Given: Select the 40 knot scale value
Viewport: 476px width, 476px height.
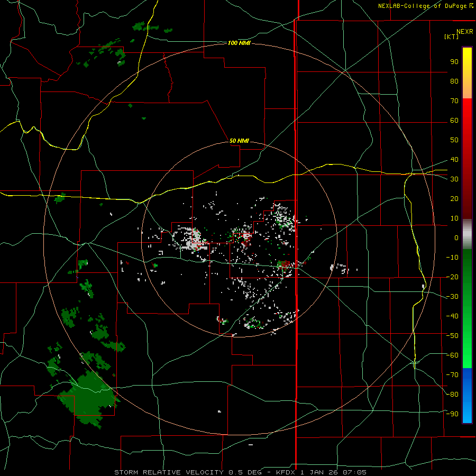Looking at the screenshot, I should (454, 159).
